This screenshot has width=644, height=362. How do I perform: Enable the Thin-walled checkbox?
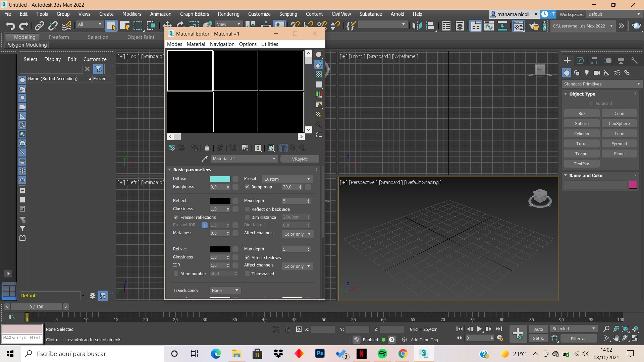[x=247, y=274]
